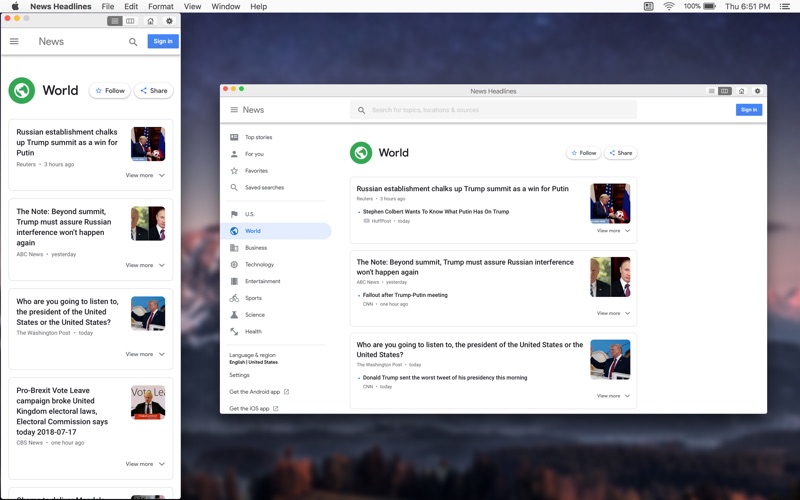Click home icon in right window titlebar

click(741, 91)
